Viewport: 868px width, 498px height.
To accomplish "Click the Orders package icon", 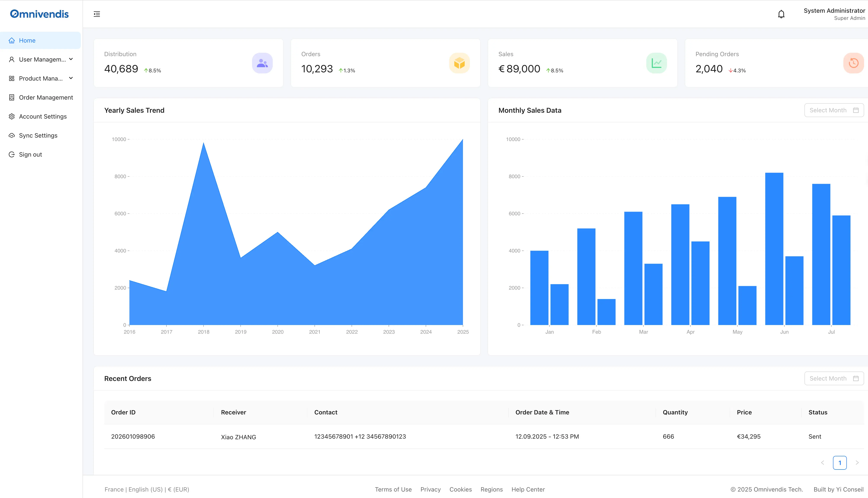I will [459, 63].
